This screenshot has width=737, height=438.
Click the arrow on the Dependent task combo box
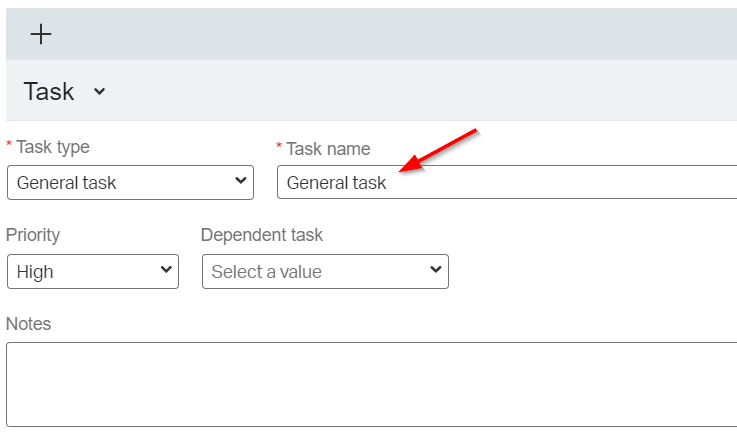pos(435,270)
